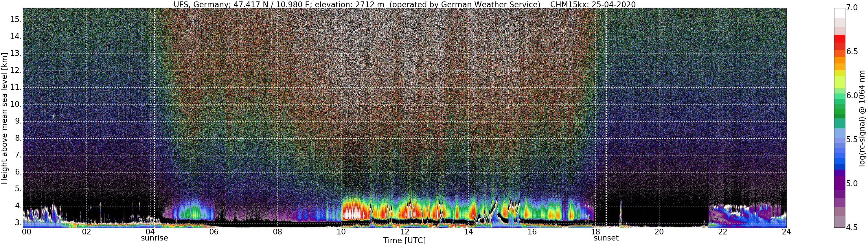Image resolution: width=868 pixels, height=246 pixels.
Task: Click the colorbar tick label '7.0'
Action: point(852,8)
